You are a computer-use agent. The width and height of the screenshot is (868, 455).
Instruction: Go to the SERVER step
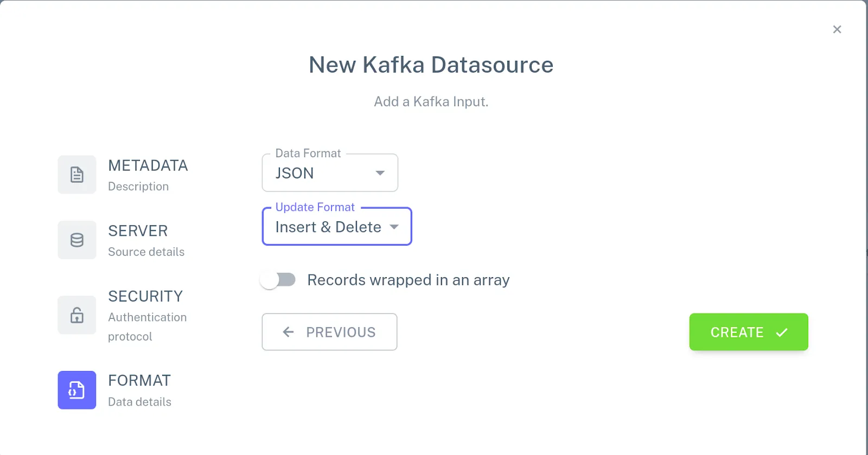[x=138, y=231]
